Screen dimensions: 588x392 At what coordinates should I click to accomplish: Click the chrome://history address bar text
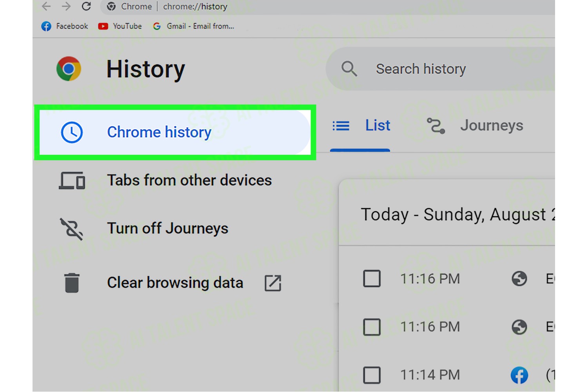click(195, 6)
